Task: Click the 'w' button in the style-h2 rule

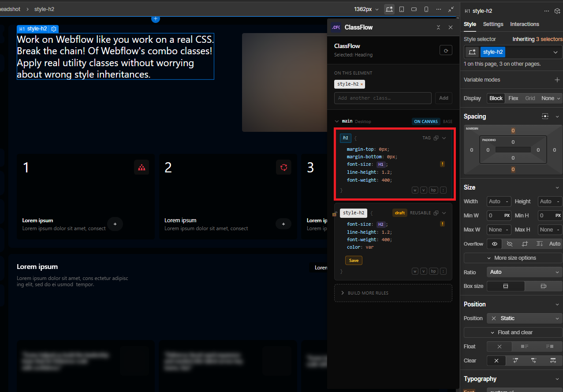Action: click(x=415, y=271)
